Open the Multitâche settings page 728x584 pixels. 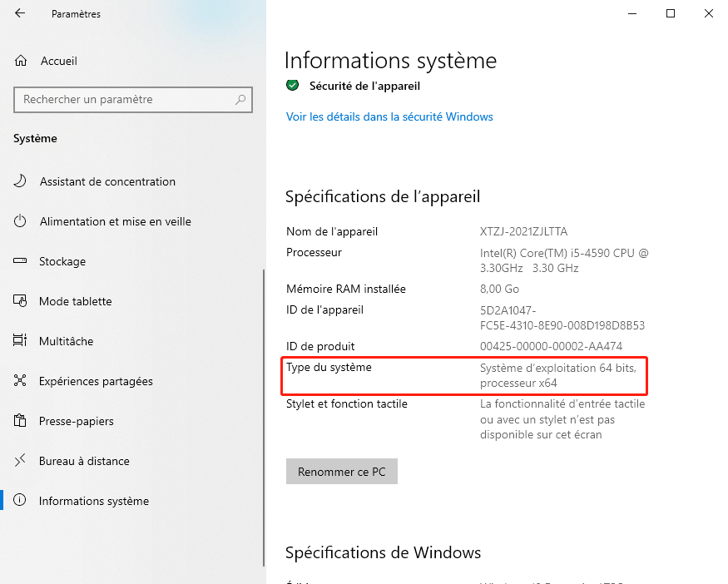click(x=66, y=341)
